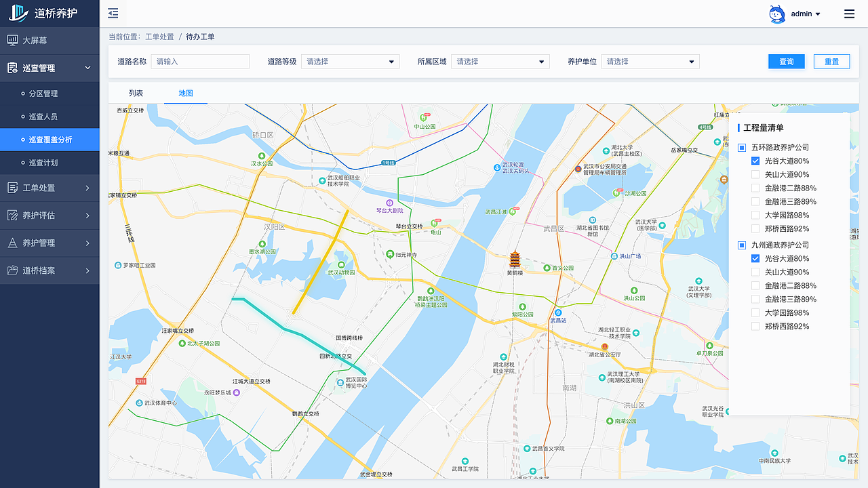Click the 紫阳公园 marker on map
Viewport: 868px width, 488px height.
click(x=522, y=306)
